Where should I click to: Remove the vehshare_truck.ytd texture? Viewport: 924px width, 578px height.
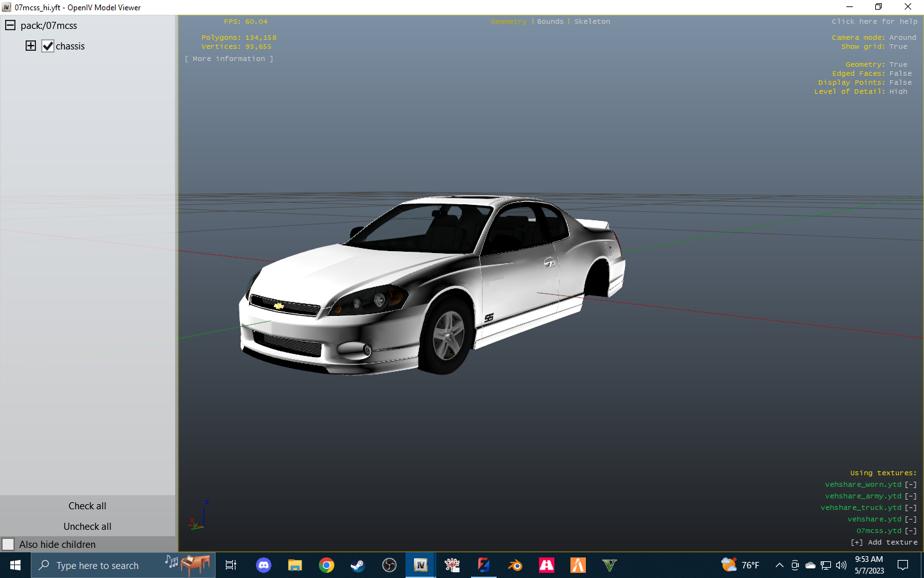[x=910, y=507]
